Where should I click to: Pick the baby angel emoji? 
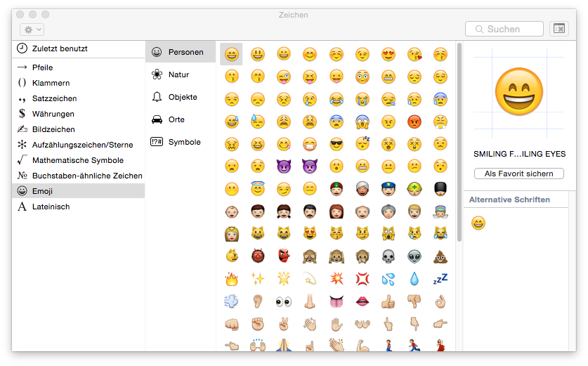(x=440, y=211)
